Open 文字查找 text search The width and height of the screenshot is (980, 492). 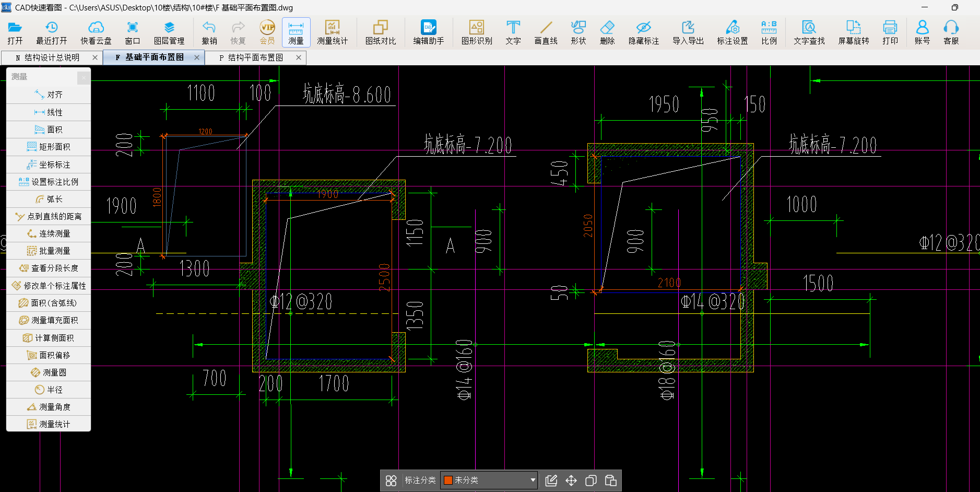(x=809, y=32)
